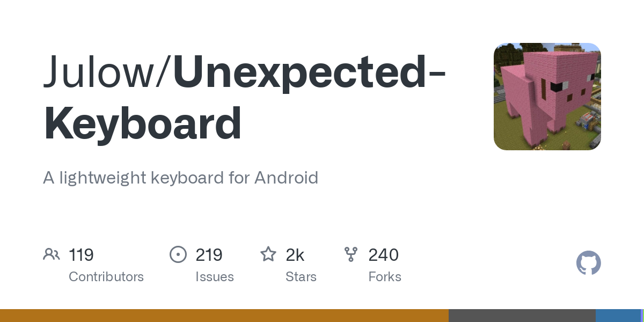Select the Issues label
The width and height of the screenshot is (644, 322).
(214, 277)
